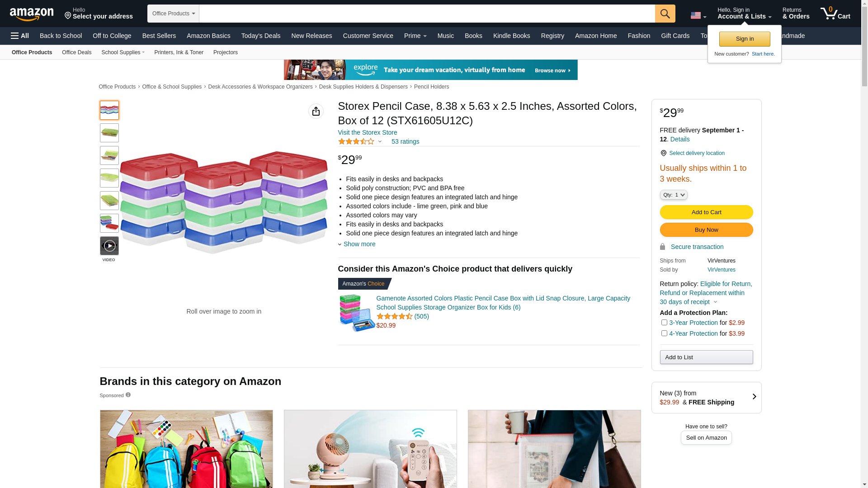This screenshot has width=868, height=488.
Task: Click the share icon above product image
Action: tap(316, 111)
